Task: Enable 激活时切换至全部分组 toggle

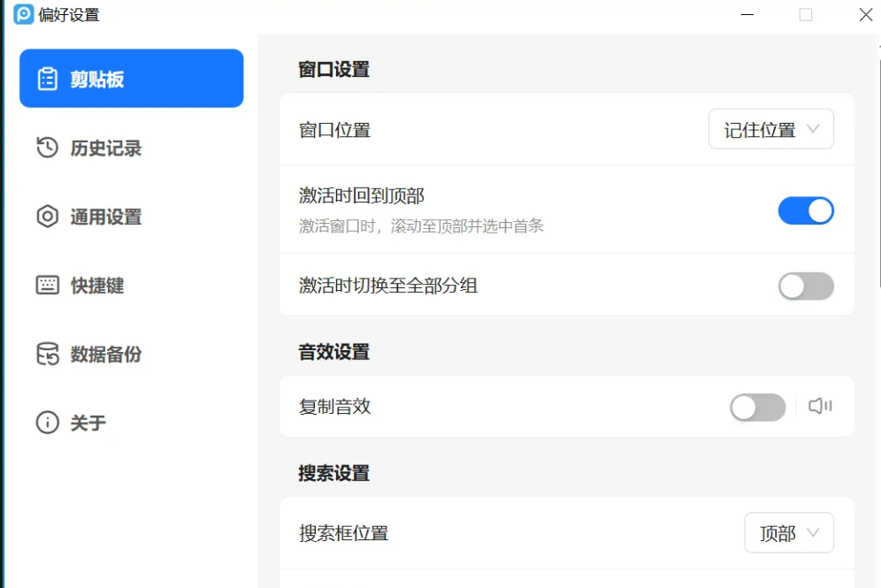Action: point(806,286)
